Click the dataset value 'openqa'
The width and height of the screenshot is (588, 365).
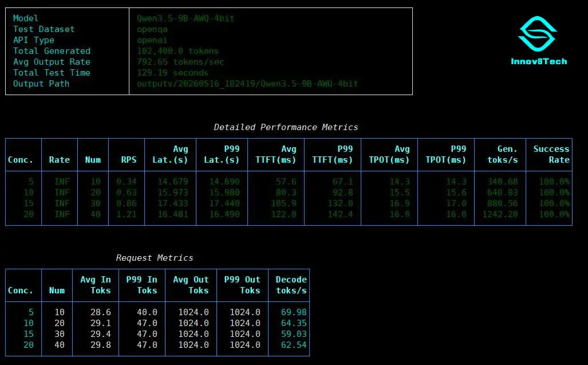tap(152, 29)
